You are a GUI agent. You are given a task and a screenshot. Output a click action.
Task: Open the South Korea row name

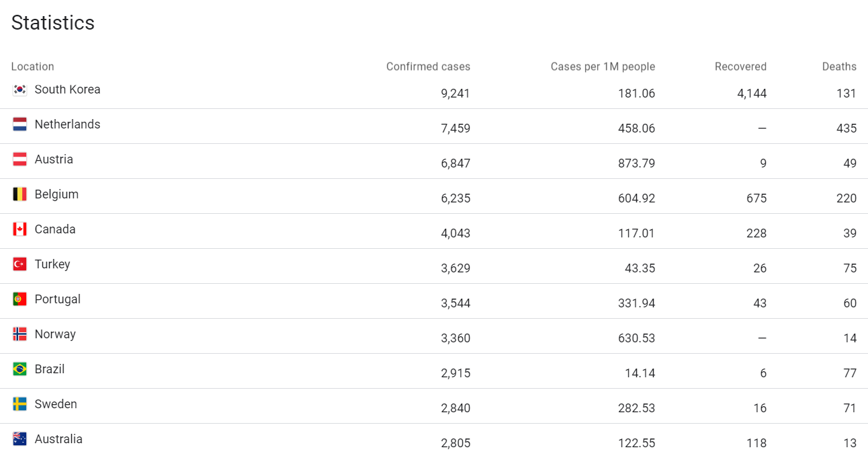pyautogui.click(x=67, y=89)
